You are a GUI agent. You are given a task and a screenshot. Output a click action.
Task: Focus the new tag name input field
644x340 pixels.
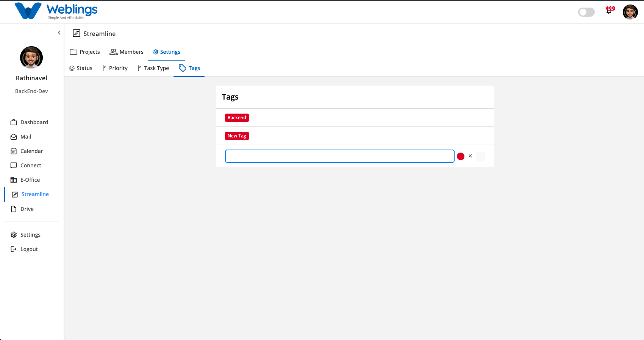[x=340, y=156]
